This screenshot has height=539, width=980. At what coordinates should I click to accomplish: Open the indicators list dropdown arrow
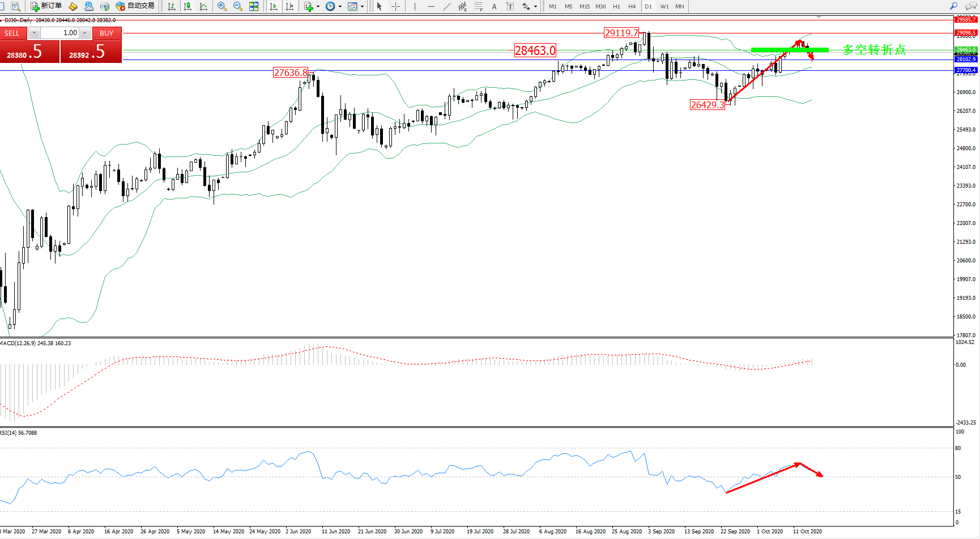tap(318, 7)
